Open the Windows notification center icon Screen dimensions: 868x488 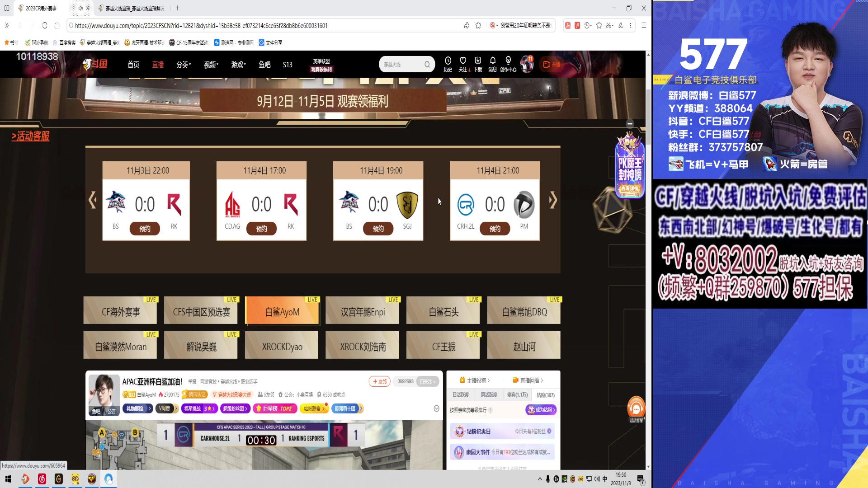[641, 479]
